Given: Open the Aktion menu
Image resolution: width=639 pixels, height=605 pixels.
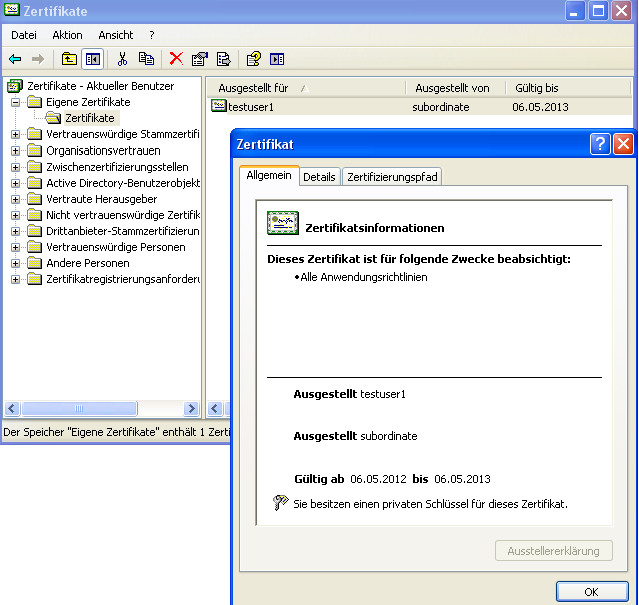Looking at the screenshot, I should 67,35.
